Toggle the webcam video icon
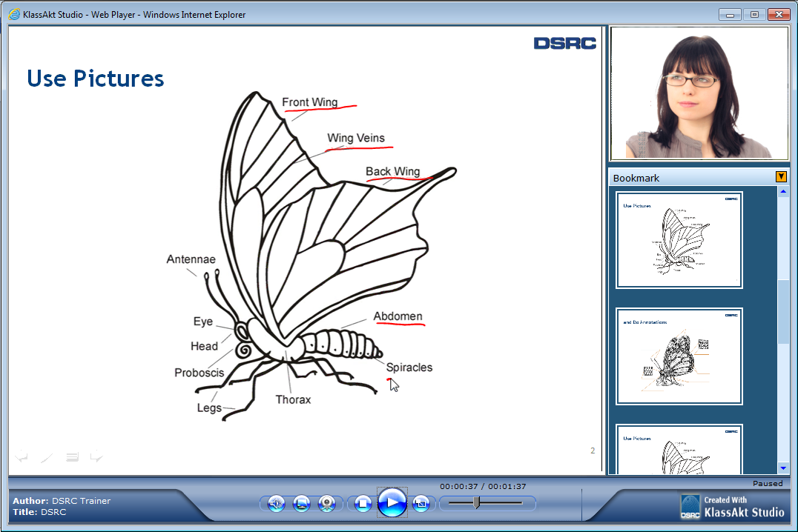 (327, 504)
